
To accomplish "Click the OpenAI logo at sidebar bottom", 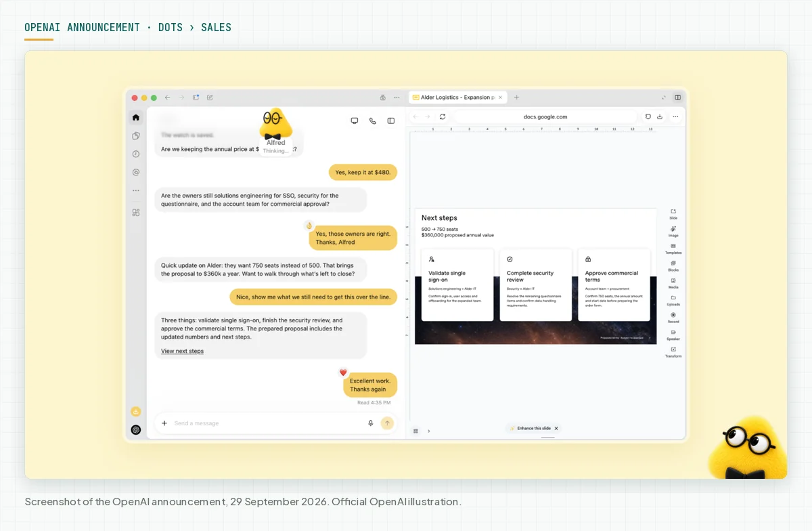I will [136, 429].
